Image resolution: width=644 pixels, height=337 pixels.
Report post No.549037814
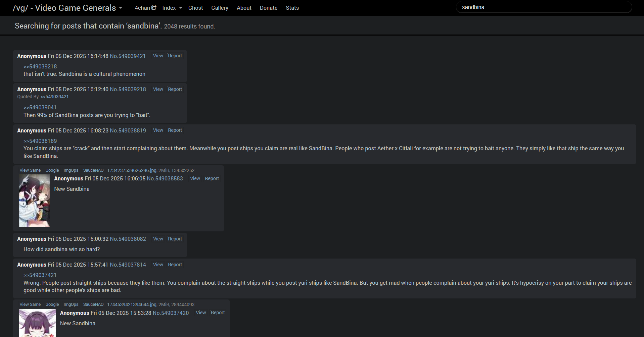tap(175, 265)
